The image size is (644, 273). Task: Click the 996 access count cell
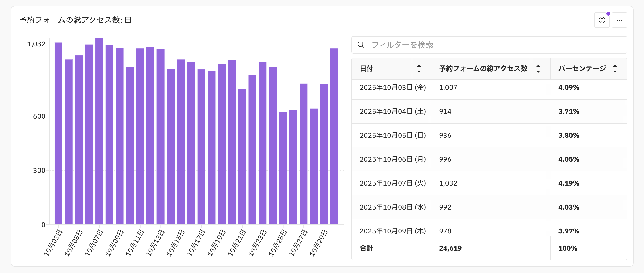(x=445, y=159)
